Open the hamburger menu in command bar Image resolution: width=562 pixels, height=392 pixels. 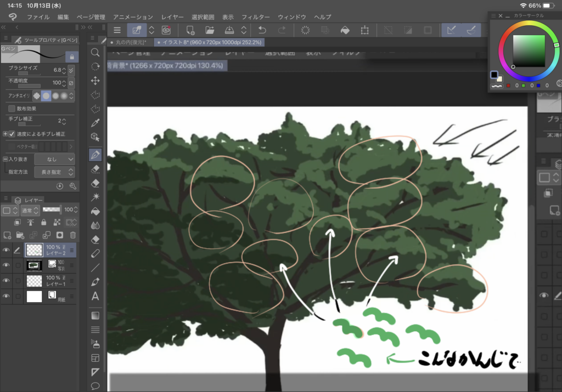(x=117, y=30)
